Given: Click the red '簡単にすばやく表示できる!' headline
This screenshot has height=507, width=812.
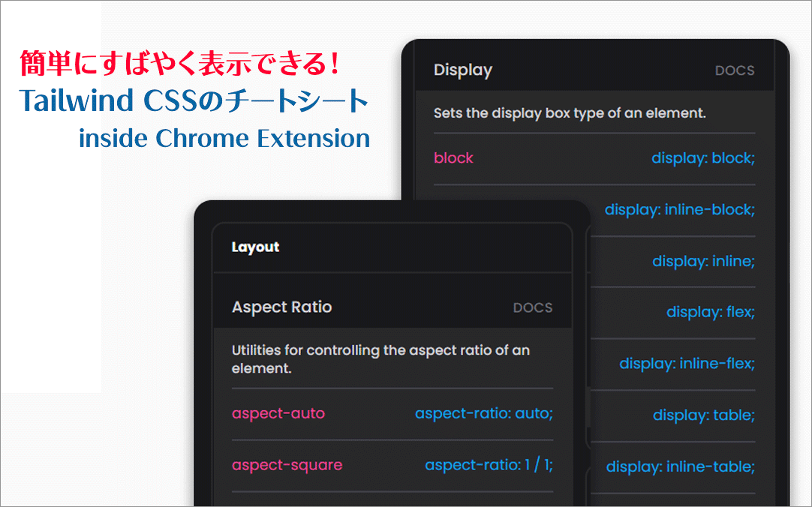Looking at the screenshot, I should (179, 64).
